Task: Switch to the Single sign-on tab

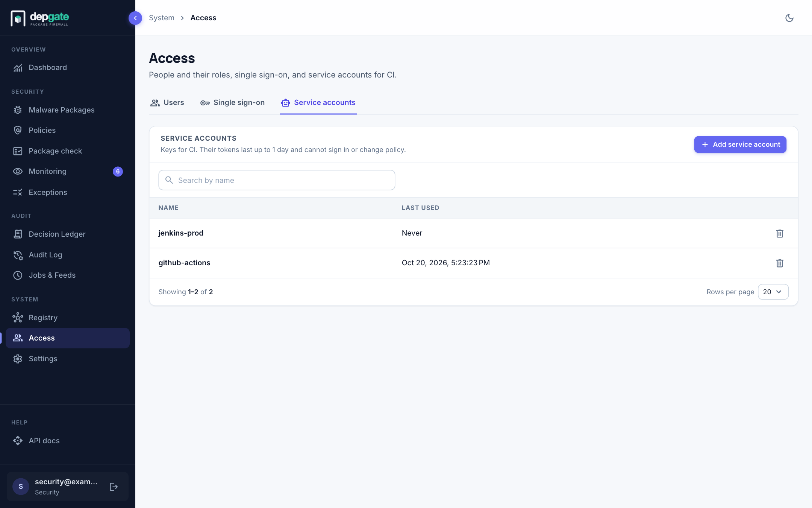Action: coord(232,103)
